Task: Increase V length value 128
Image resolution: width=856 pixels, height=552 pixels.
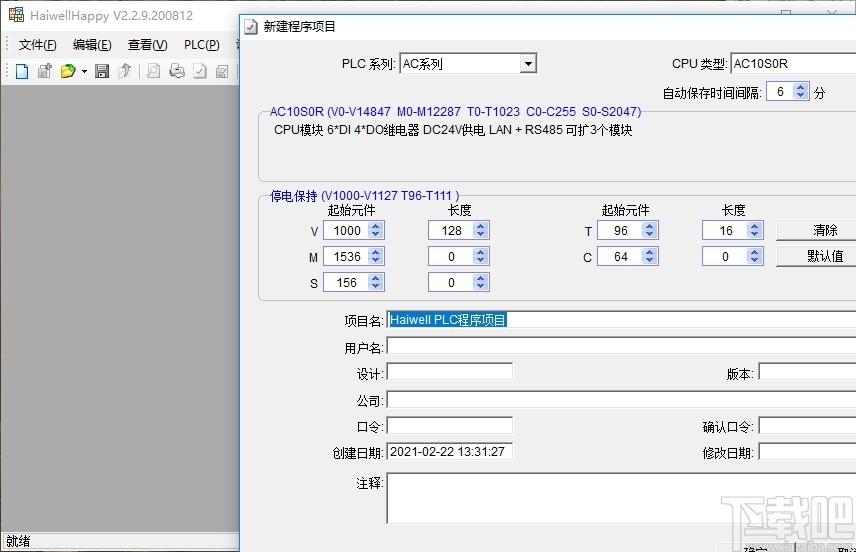Action: [480, 227]
